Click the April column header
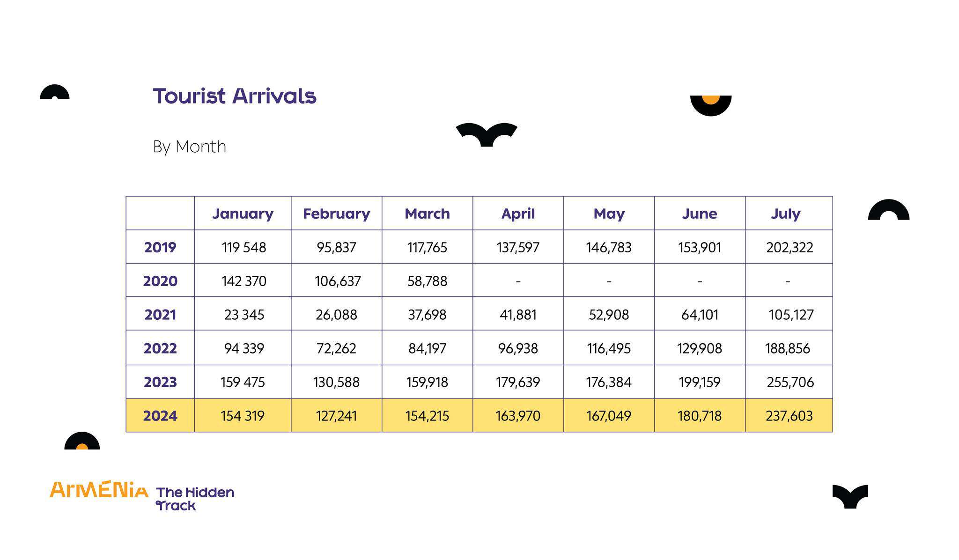Screen dimensions: 959x560 point(518,214)
